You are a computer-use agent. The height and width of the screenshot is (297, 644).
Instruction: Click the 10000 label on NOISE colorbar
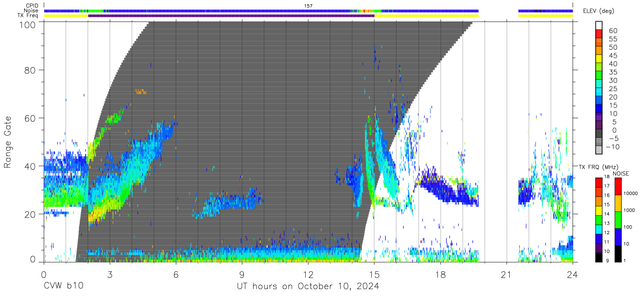(x=630, y=193)
